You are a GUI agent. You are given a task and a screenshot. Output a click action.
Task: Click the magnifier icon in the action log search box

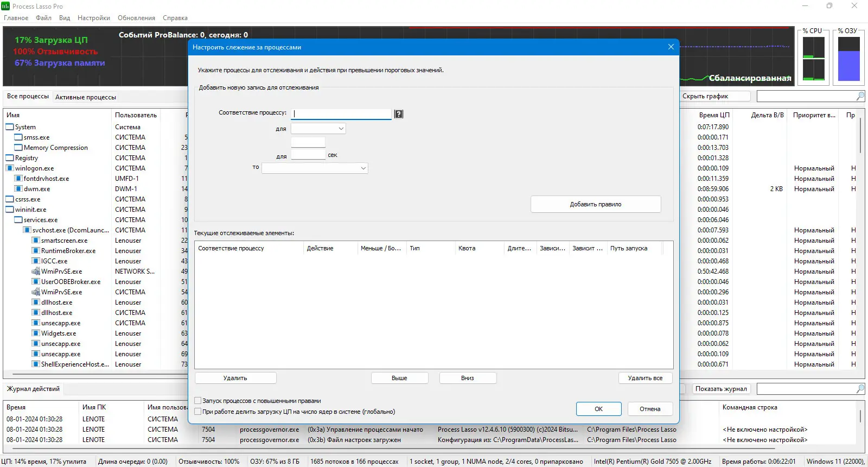[x=860, y=389]
